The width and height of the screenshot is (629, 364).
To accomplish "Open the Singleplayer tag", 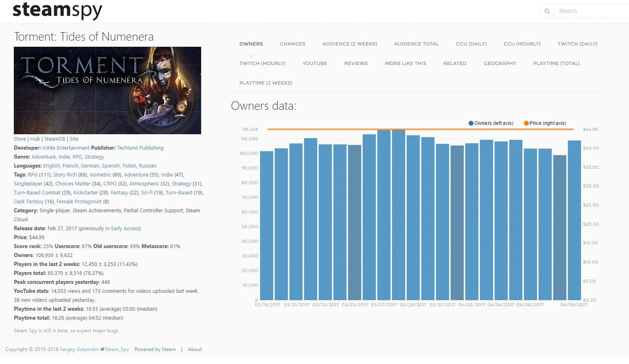I will tap(28, 184).
